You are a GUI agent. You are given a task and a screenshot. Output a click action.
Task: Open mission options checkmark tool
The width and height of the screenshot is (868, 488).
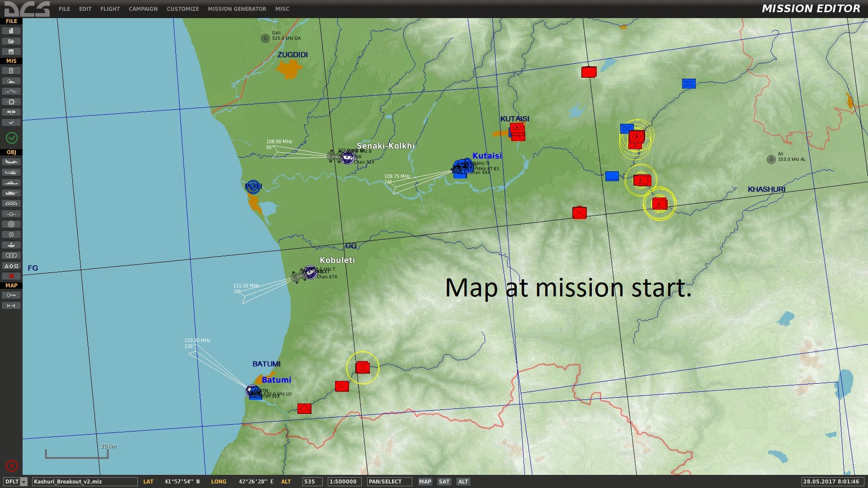[11, 122]
